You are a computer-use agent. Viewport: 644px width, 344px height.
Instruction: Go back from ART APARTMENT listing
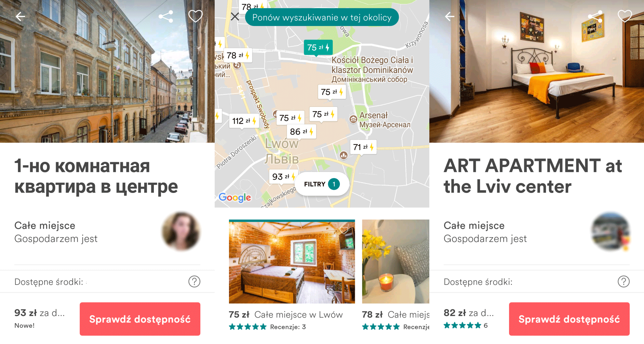450,17
